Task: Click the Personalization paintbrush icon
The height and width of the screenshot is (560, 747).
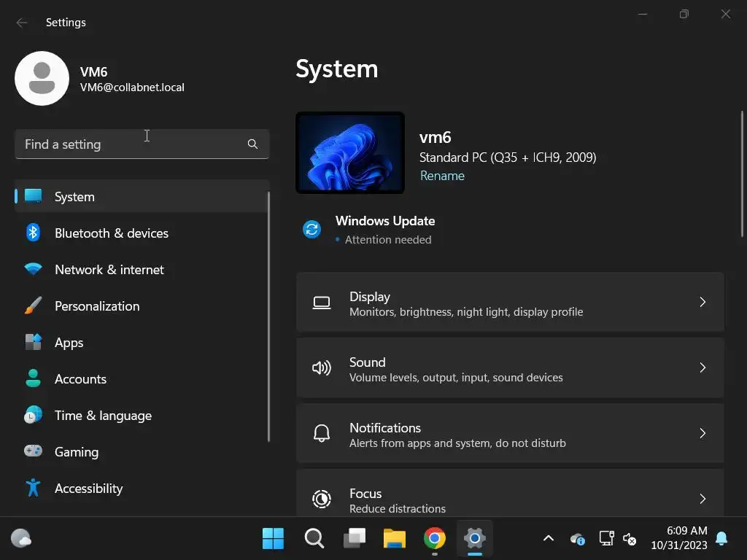Action: (x=33, y=306)
